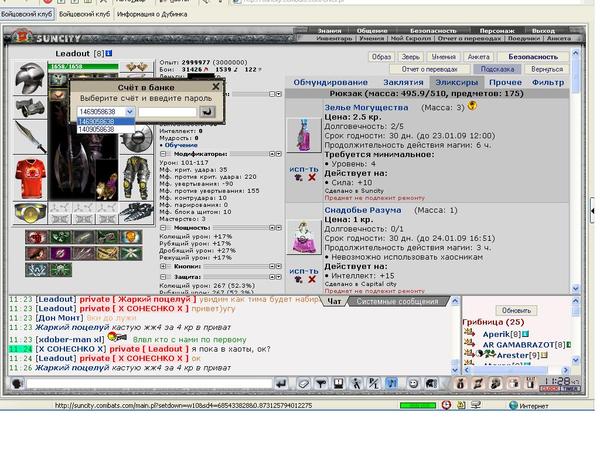Open the Обучение link
Viewport: 600px width, 450px height.
tap(181, 145)
